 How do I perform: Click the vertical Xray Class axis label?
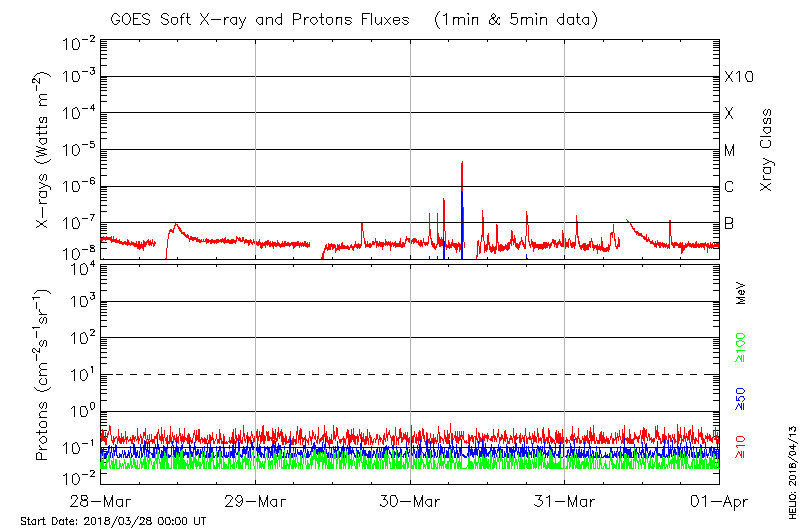coord(767,150)
